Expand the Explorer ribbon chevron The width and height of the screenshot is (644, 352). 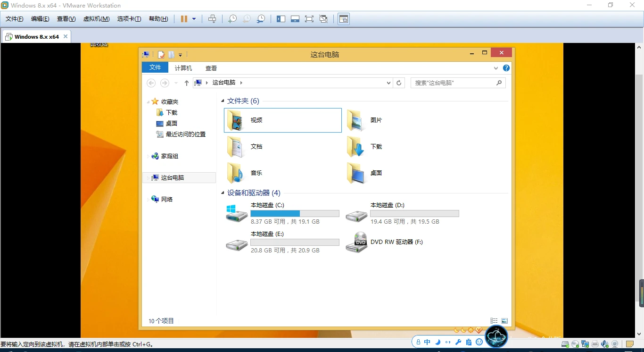click(496, 68)
